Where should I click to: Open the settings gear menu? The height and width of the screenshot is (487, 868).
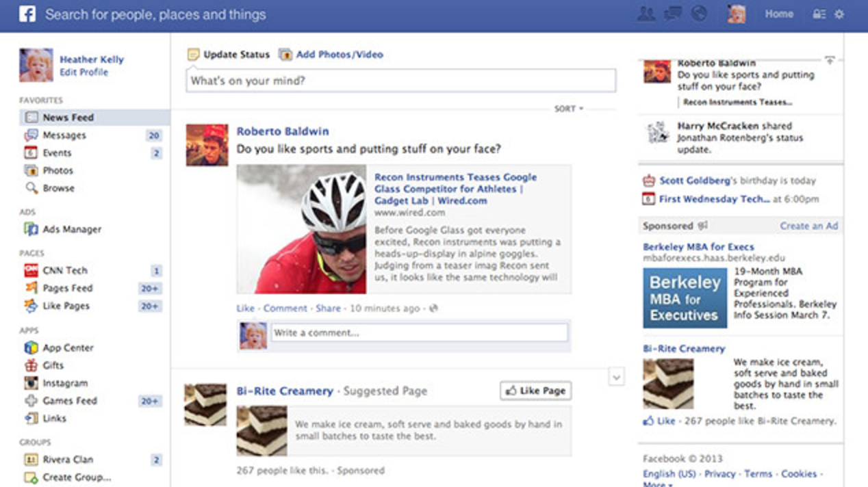(x=839, y=14)
